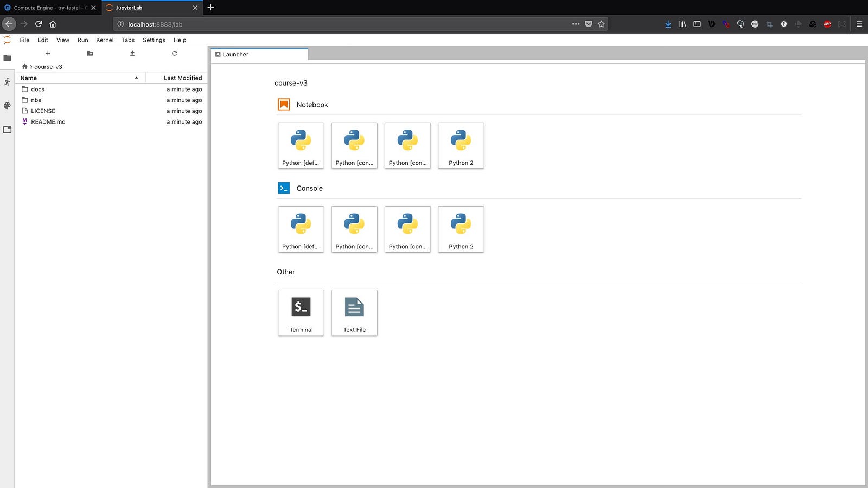Open the File menu
The width and height of the screenshot is (868, 488).
24,40
